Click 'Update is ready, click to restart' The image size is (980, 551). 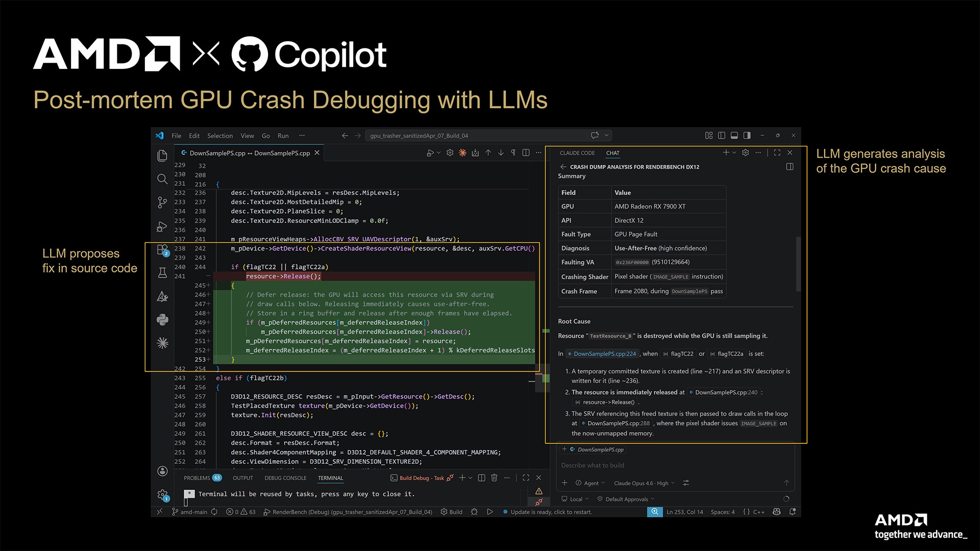547,512
